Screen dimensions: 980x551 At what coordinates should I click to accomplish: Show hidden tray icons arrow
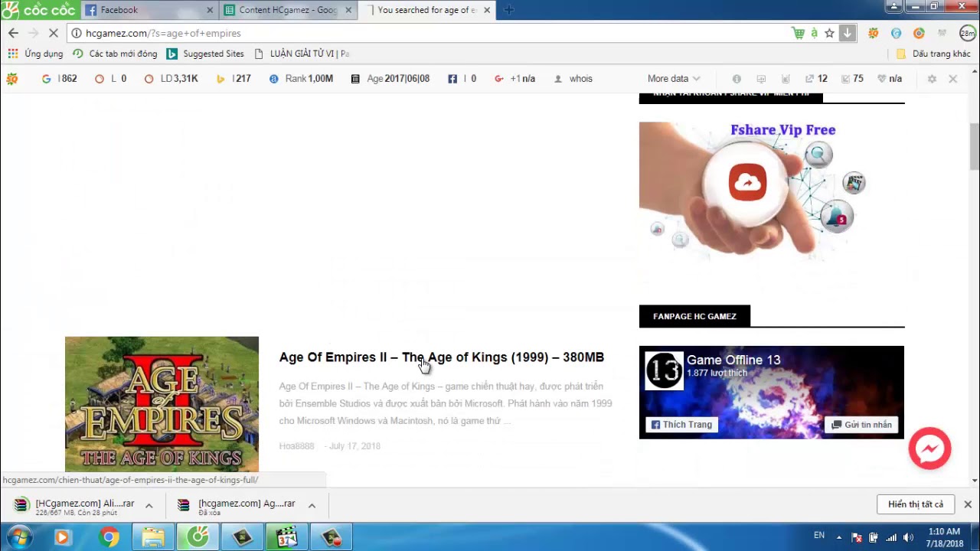click(839, 537)
